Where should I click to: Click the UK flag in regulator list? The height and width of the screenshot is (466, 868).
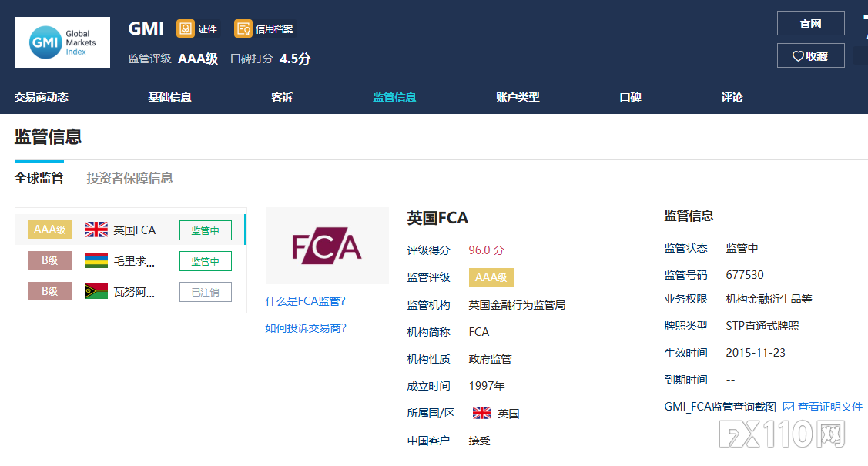[x=96, y=230]
